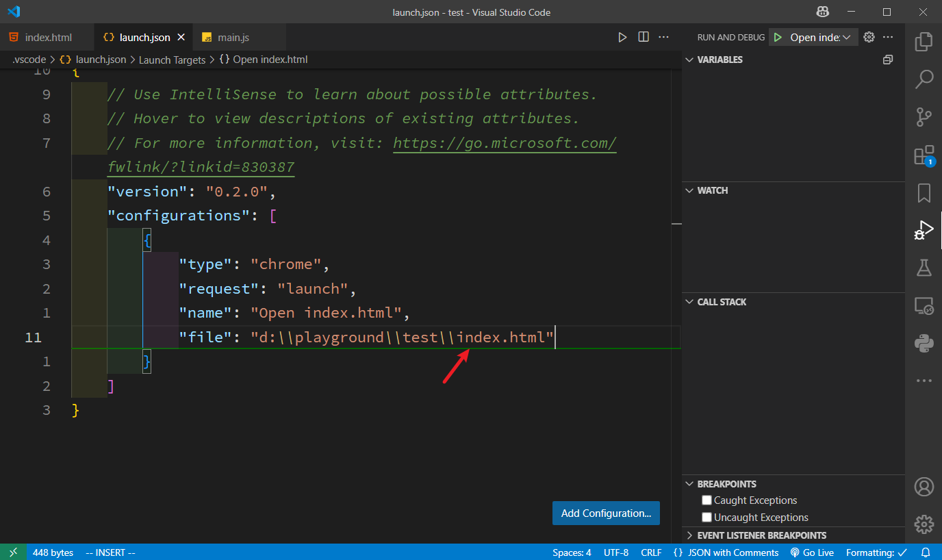Open the Source Control view
942x560 pixels.
click(924, 117)
